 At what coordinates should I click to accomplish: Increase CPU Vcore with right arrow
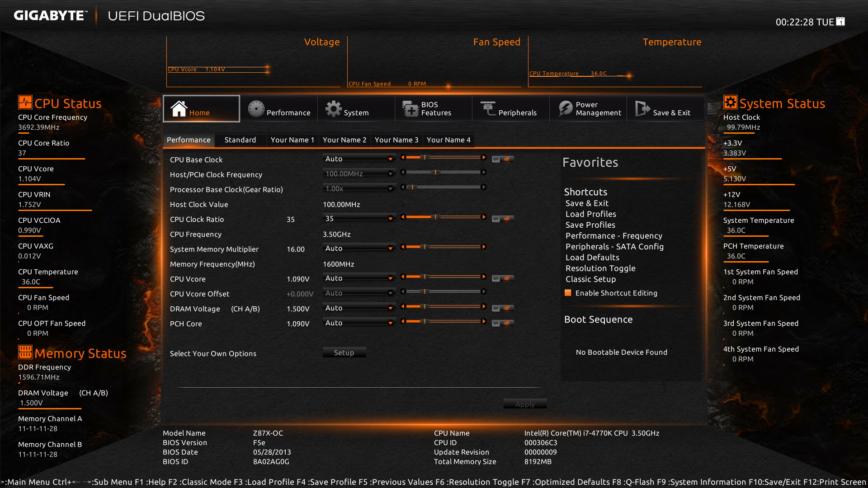coord(484,277)
